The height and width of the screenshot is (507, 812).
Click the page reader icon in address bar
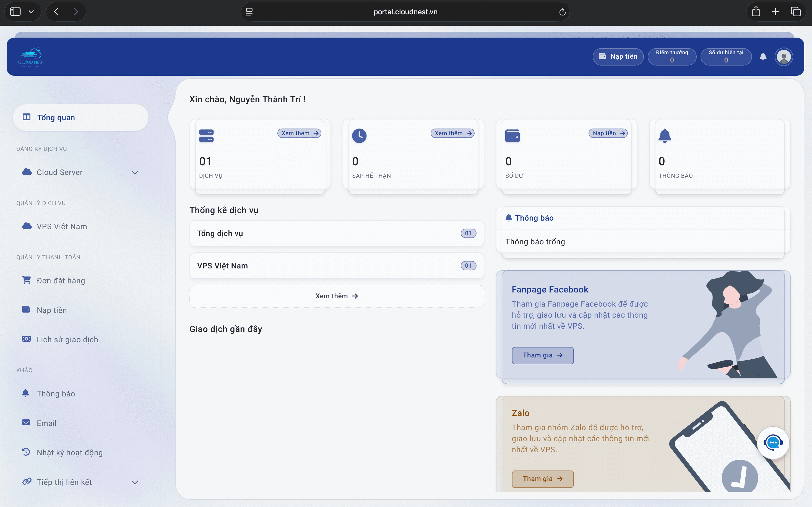(x=249, y=12)
